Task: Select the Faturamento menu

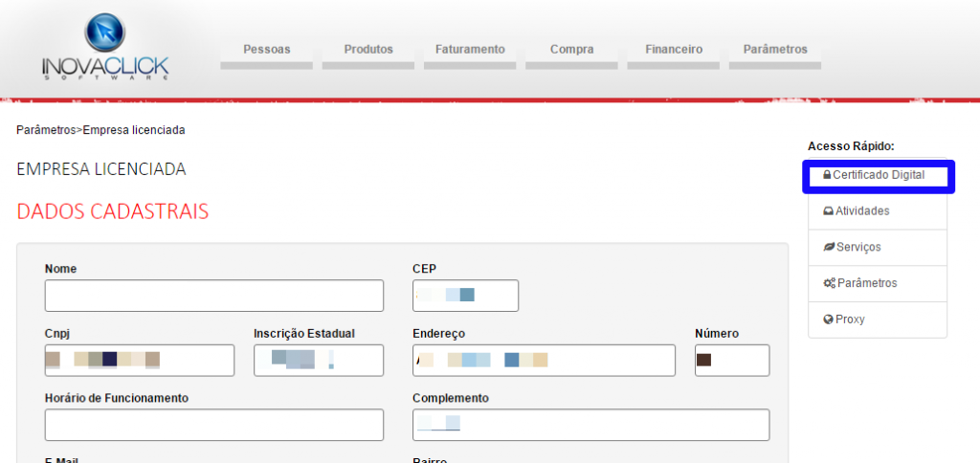Action: pyautogui.click(x=469, y=50)
